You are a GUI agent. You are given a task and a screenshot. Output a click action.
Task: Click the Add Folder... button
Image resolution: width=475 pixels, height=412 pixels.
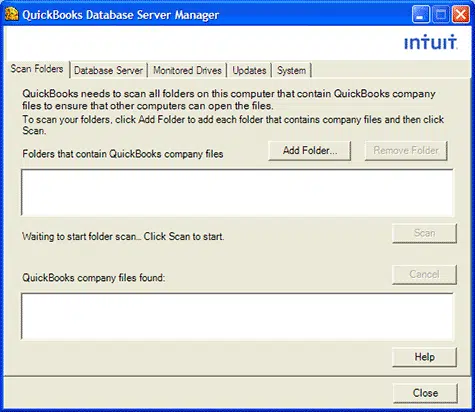tap(310, 151)
